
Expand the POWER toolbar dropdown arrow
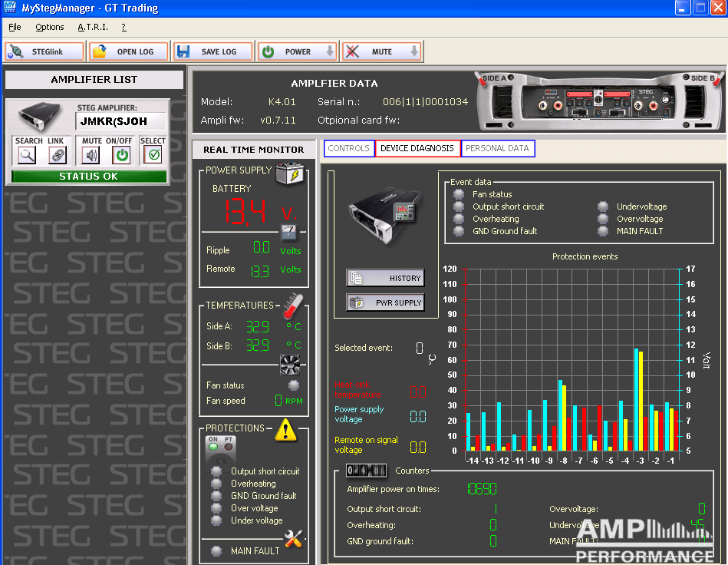click(330, 52)
